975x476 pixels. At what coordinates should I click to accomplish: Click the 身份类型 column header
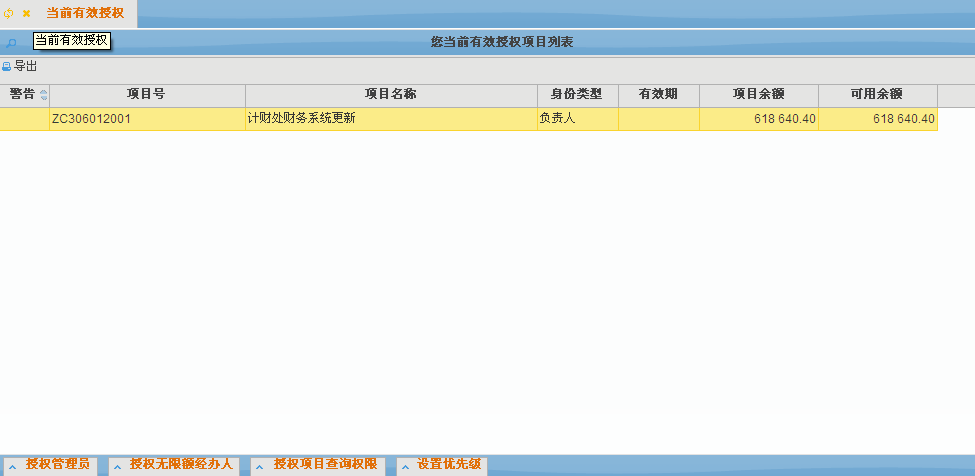tap(576, 94)
